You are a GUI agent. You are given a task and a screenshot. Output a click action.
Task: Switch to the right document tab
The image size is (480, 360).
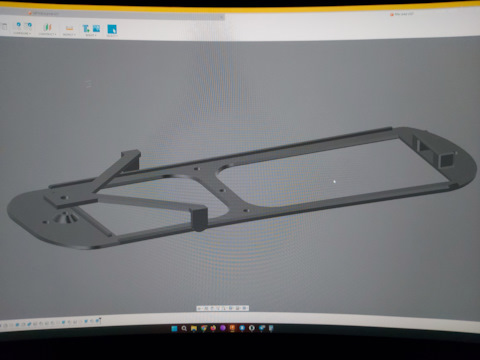pos(402,14)
